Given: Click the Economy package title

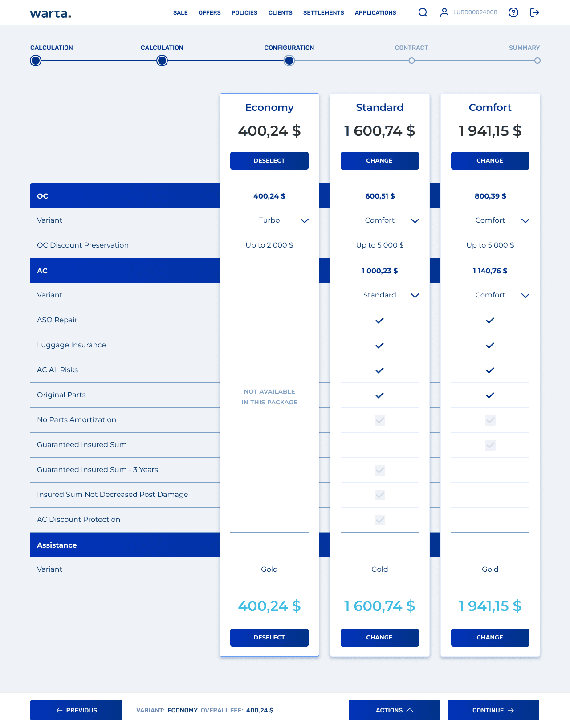Looking at the screenshot, I should pyautogui.click(x=269, y=107).
